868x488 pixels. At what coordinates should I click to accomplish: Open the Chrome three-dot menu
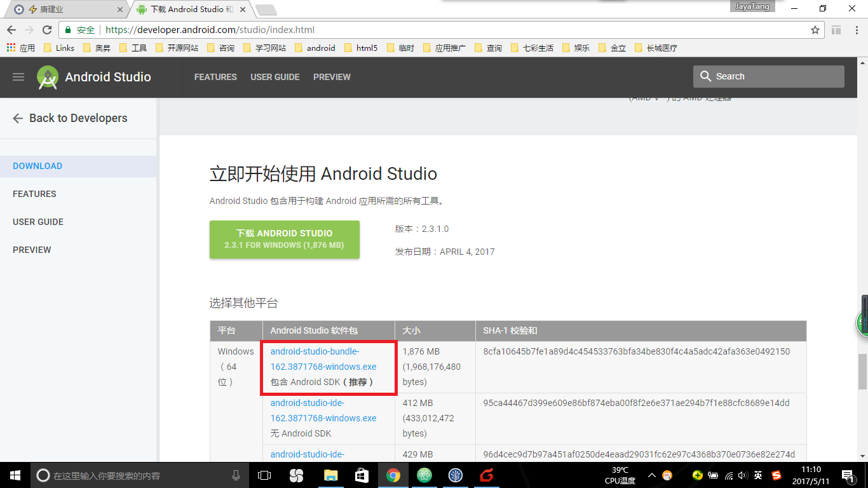(x=856, y=30)
